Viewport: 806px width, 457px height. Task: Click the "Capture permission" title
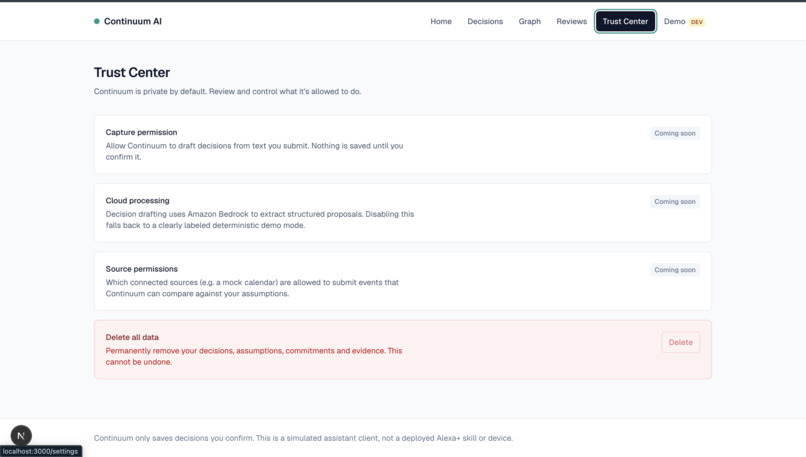pos(141,132)
